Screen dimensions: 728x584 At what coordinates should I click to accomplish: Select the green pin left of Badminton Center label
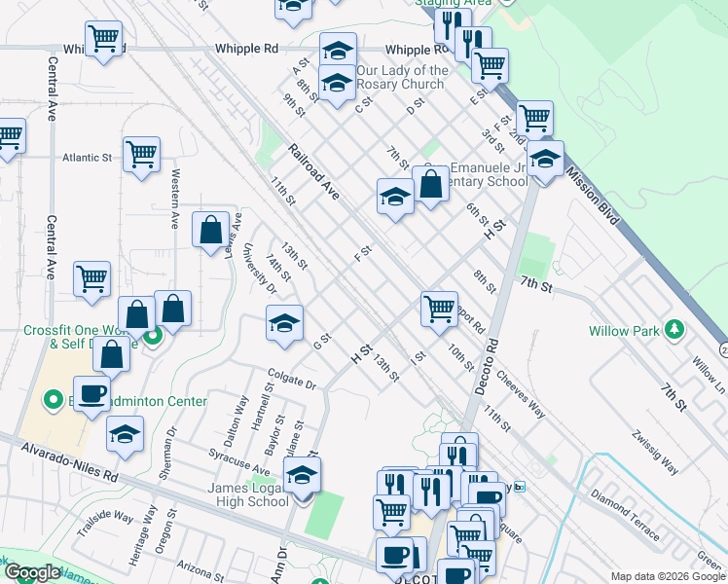pos(53,400)
